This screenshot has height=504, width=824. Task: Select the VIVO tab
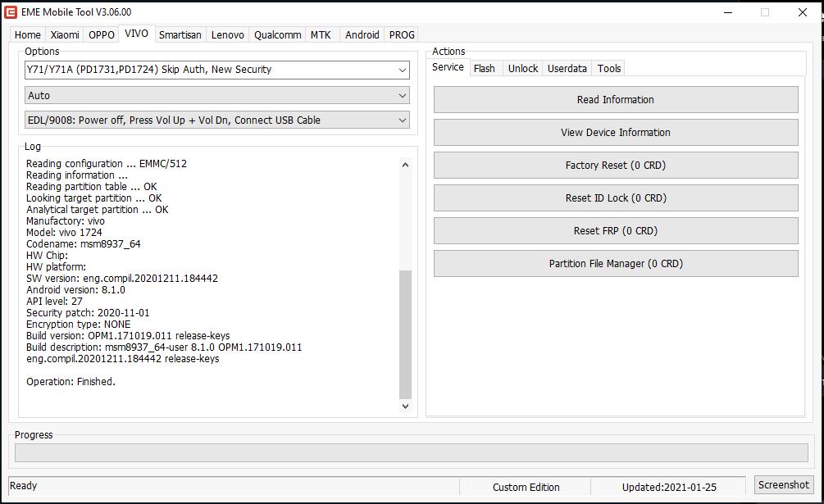(137, 34)
